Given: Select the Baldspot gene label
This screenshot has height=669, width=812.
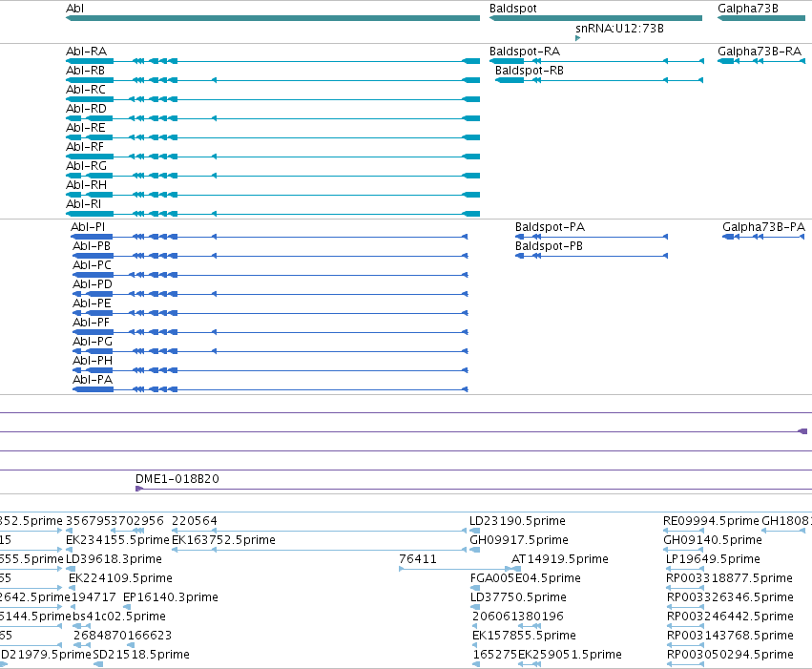Looking at the screenshot, I should [512, 9].
